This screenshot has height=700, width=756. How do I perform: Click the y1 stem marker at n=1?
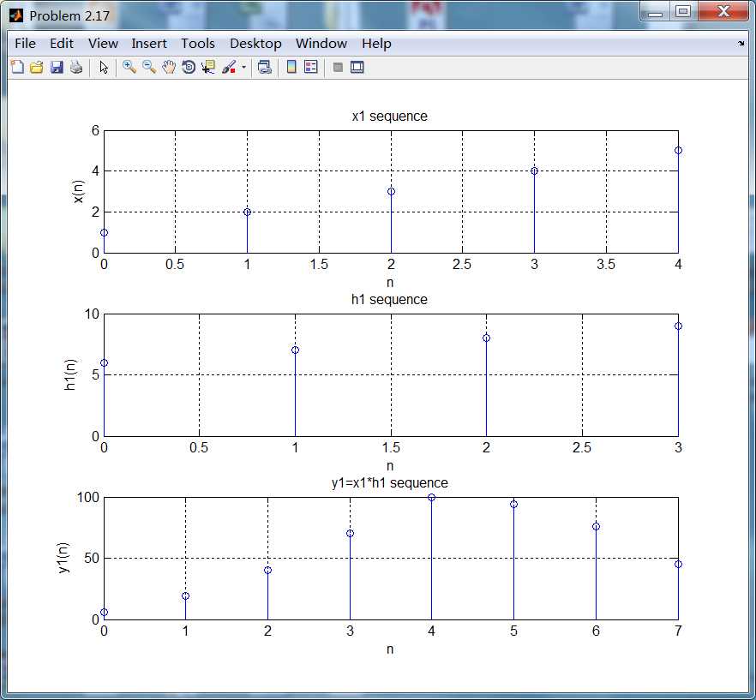186,595
